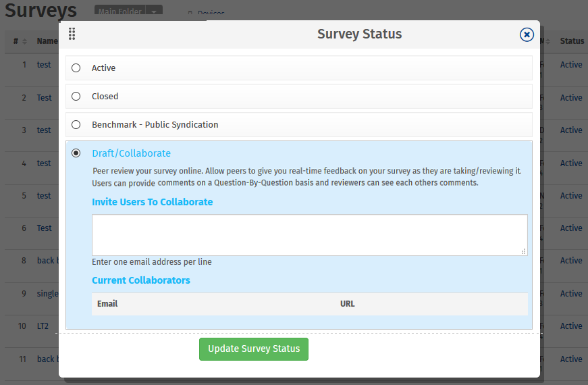Image resolution: width=588 pixels, height=385 pixels.
Task: Click the Current Collaborators heading
Action: click(x=141, y=280)
